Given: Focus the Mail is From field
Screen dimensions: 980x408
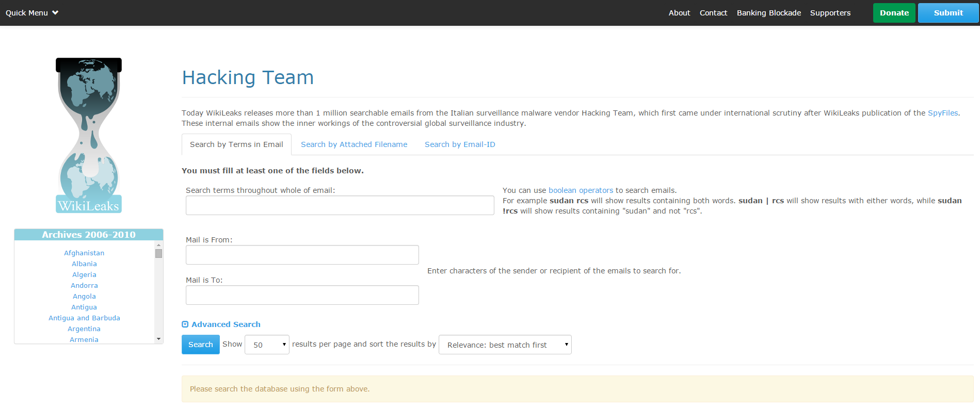Looking at the screenshot, I should 302,255.
